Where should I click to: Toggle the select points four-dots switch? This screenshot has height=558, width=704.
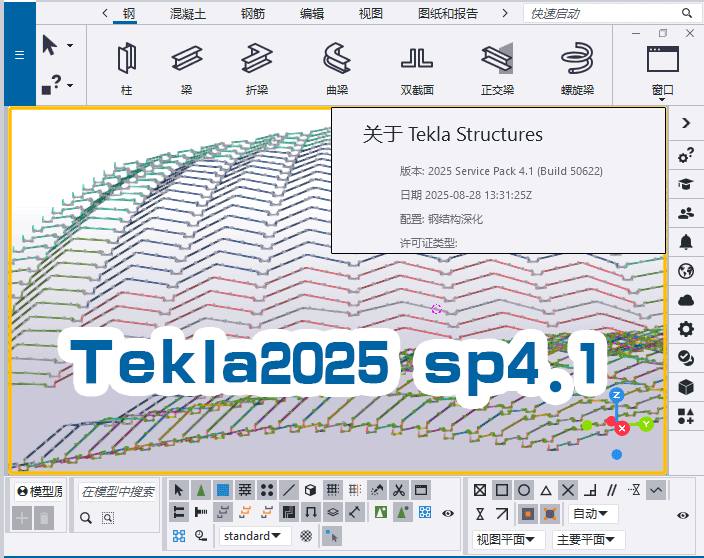(x=267, y=490)
